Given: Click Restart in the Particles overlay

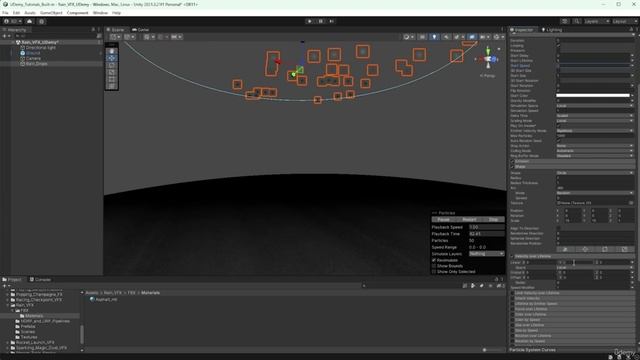Looking at the screenshot, I should (x=469, y=220).
